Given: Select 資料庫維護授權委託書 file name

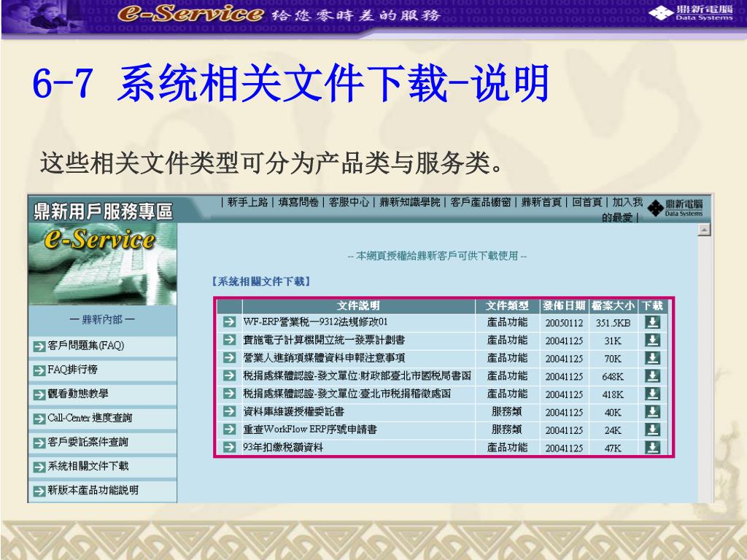Looking at the screenshot, I should [293, 411].
